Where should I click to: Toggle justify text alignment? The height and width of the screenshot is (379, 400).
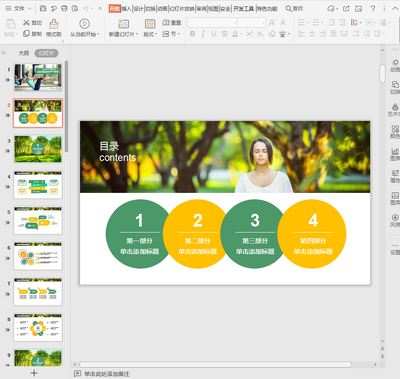pos(334,34)
